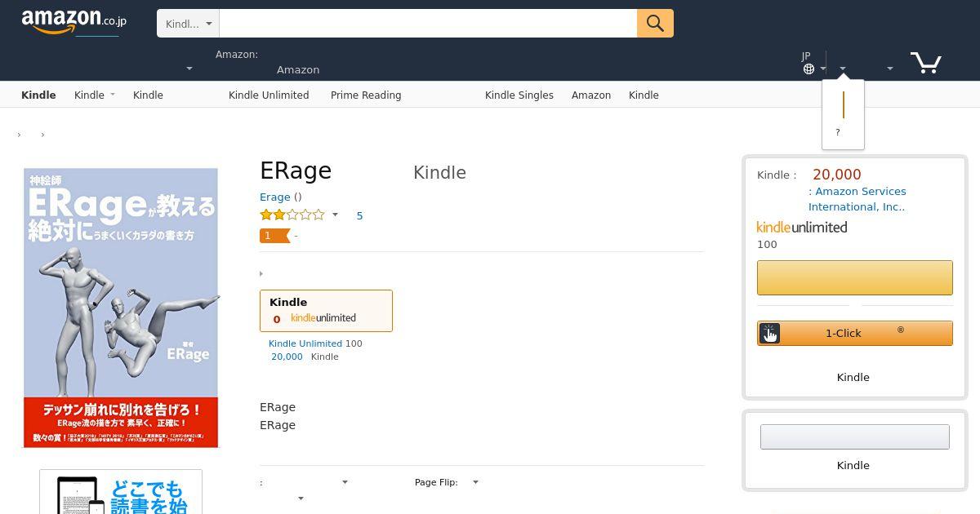
Task: Click inside the search text field
Action: click(x=428, y=24)
